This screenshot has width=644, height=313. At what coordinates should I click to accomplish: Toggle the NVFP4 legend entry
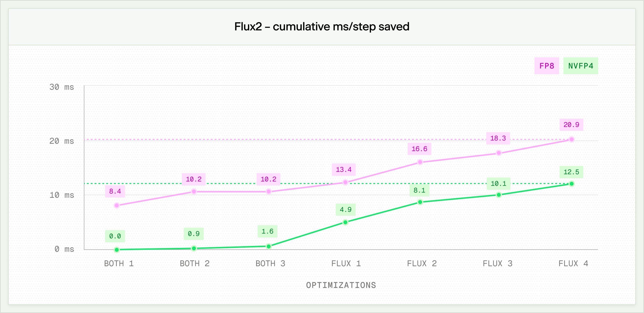click(x=581, y=66)
